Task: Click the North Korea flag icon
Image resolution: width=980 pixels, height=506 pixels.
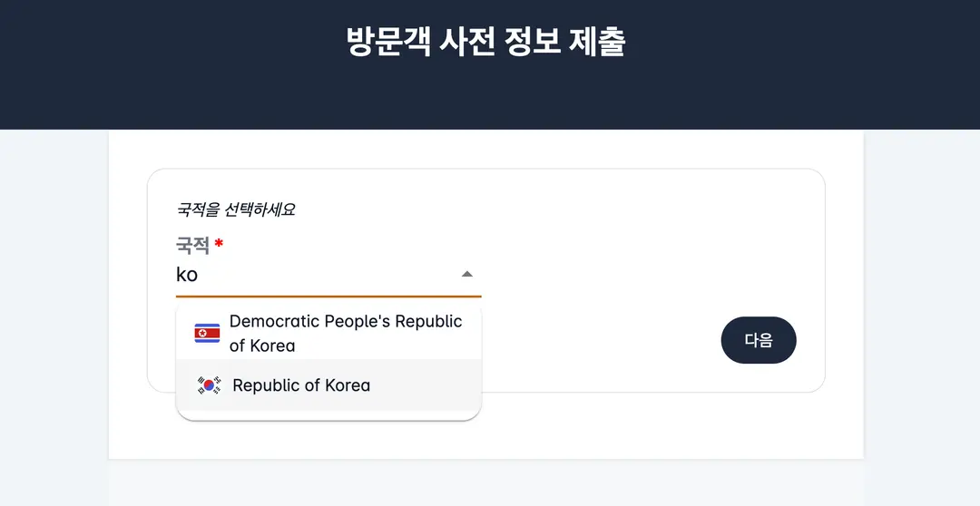Action: pyautogui.click(x=207, y=334)
